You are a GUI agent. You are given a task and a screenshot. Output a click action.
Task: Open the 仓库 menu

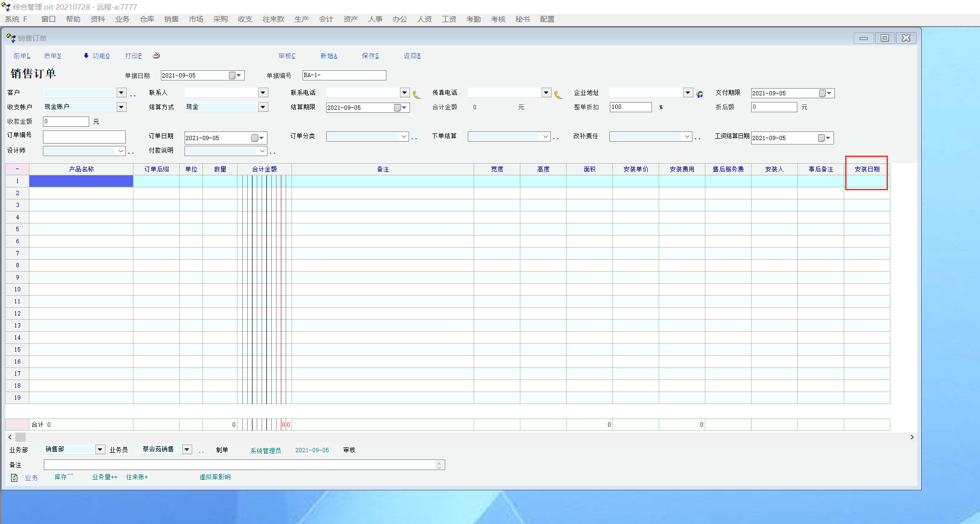point(147,19)
